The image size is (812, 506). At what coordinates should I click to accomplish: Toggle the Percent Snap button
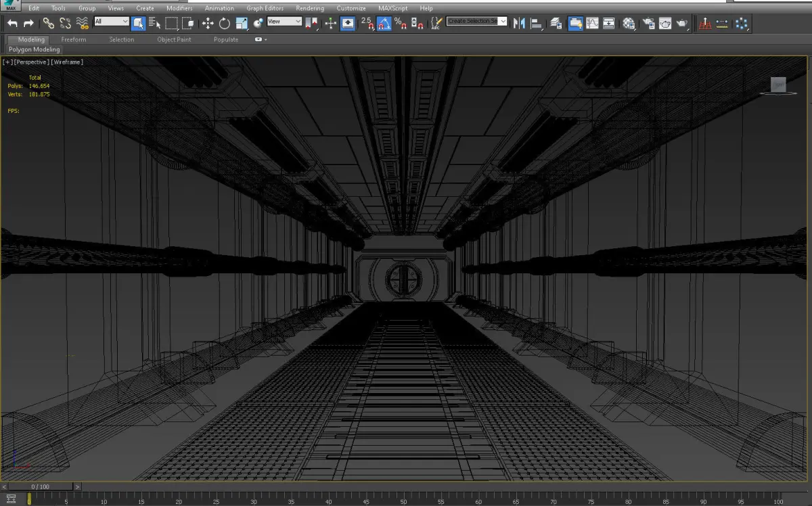pyautogui.click(x=401, y=23)
